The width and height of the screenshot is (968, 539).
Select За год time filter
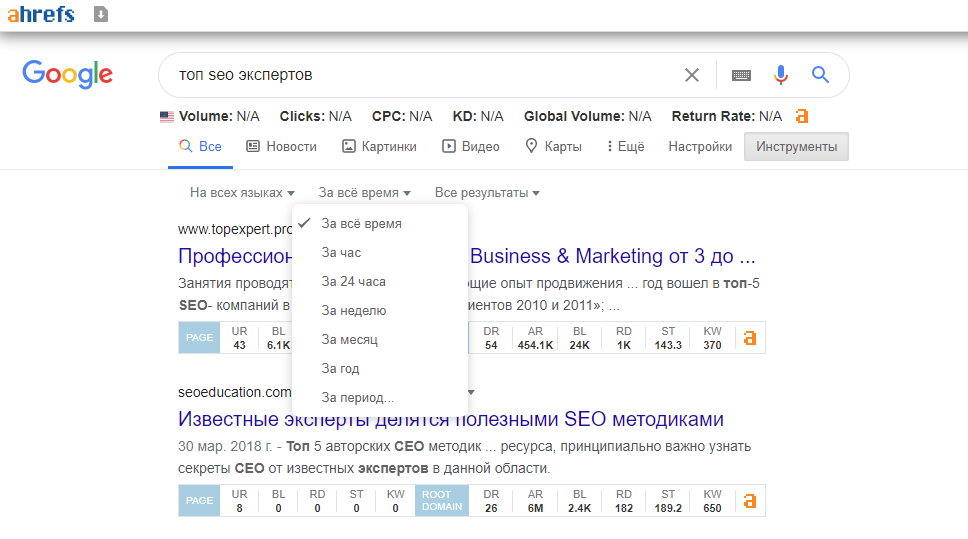(x=380, y=369)
